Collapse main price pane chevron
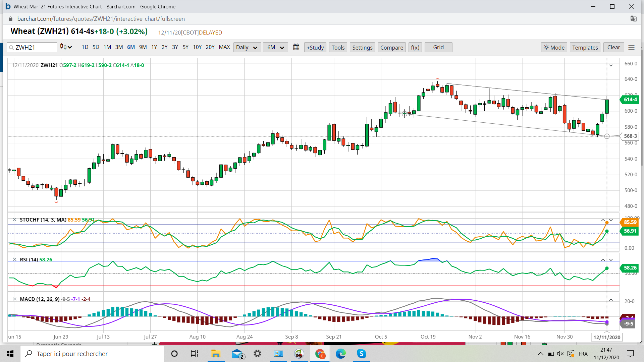The width and height of the screenshot is (644, 362). coord(611,66)
